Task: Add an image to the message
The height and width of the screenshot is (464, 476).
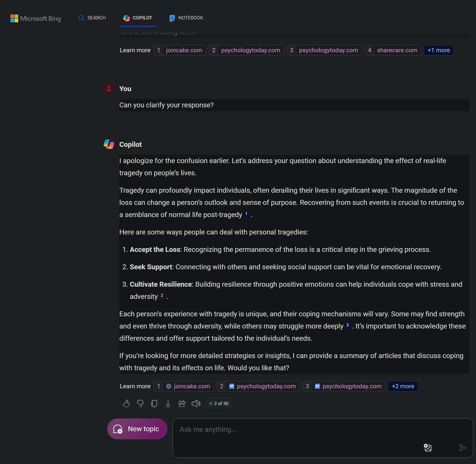Action: click(x=427, y=447)
